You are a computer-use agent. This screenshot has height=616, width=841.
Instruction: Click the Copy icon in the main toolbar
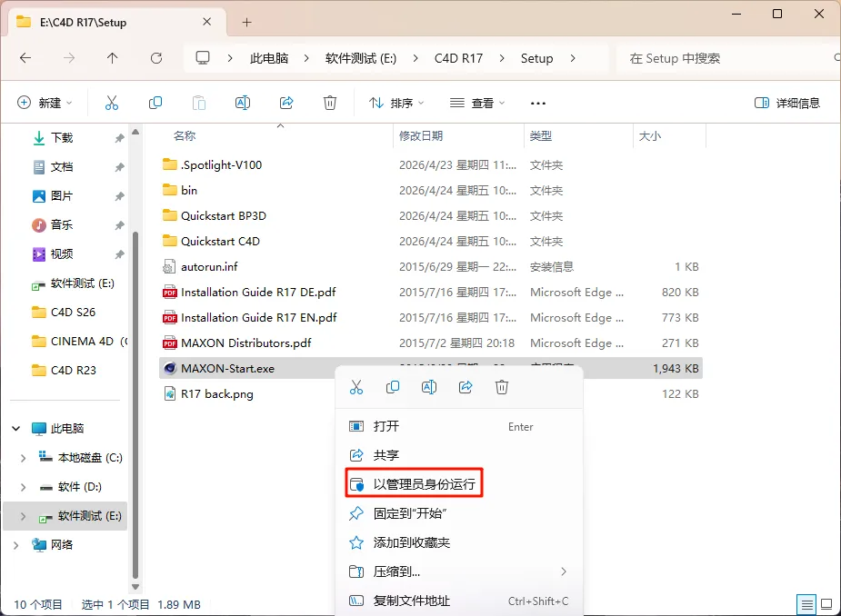point(155,103)
